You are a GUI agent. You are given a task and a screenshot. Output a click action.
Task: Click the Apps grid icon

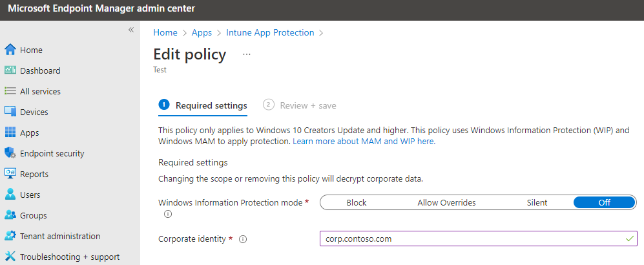(10, 132)
